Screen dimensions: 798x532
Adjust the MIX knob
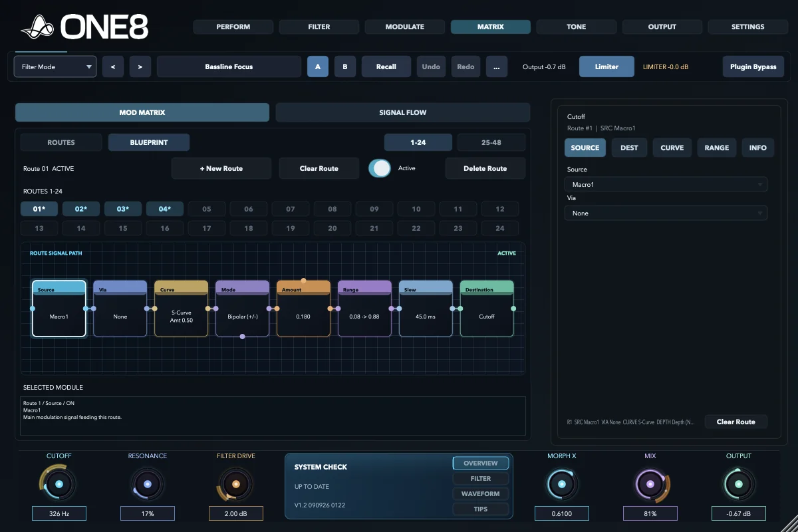coord(650,484)
